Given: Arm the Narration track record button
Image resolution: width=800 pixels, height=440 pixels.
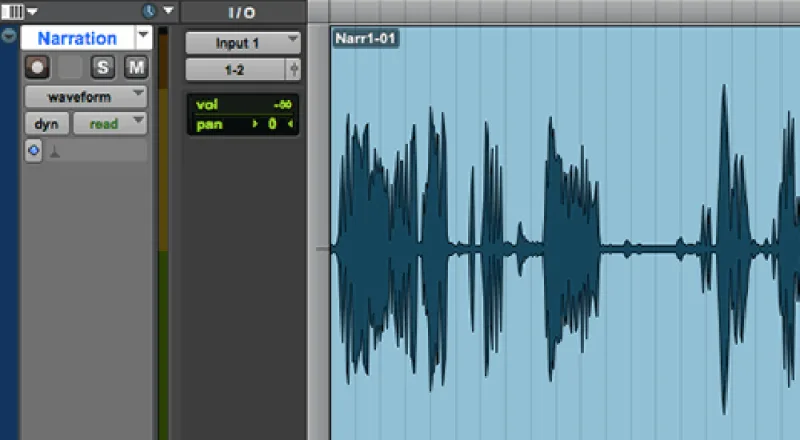Looking at the screenshot, I should click(x=37, y=67).
